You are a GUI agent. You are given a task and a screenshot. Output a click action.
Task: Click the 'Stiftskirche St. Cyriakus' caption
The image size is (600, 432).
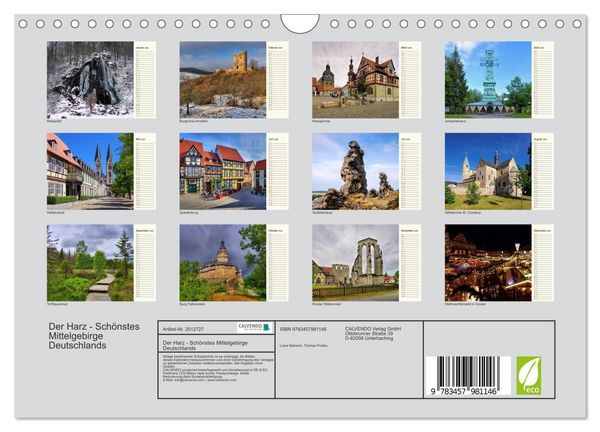tap(463, 212)
